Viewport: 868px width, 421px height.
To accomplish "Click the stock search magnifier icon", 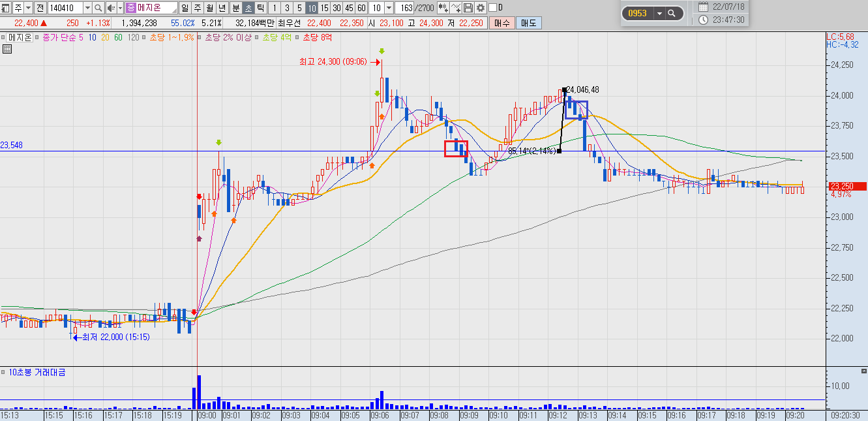I will [x=98, y=8].
